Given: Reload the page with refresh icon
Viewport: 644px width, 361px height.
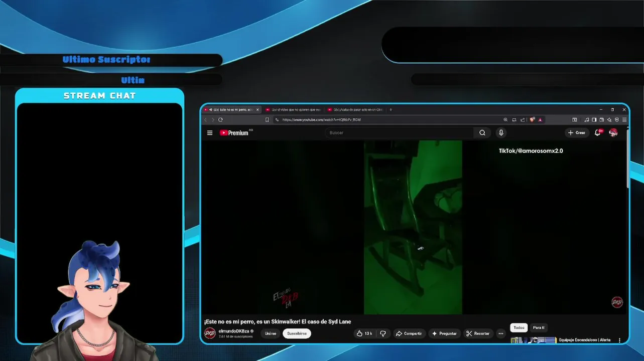Looking at the screenshot, I should tap(220, 120).
